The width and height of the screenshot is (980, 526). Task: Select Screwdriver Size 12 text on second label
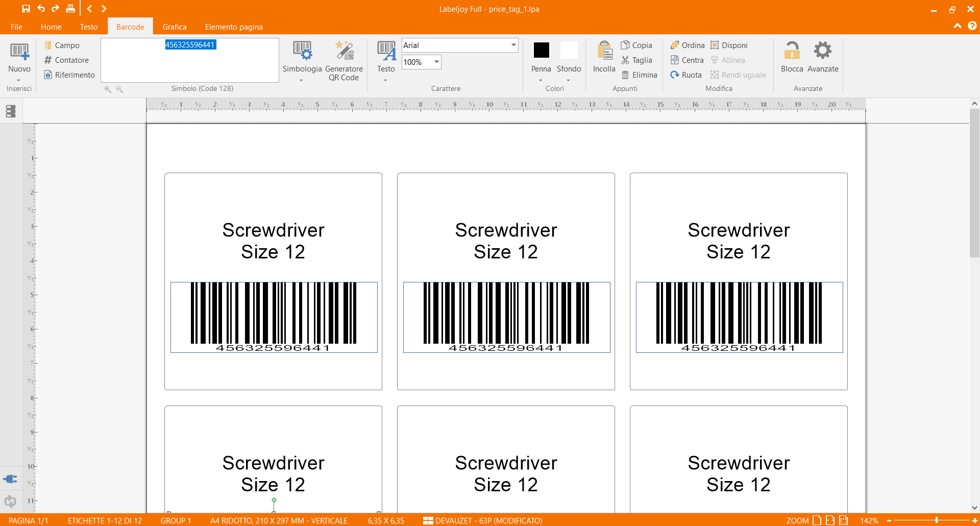(x=506, y=241)
